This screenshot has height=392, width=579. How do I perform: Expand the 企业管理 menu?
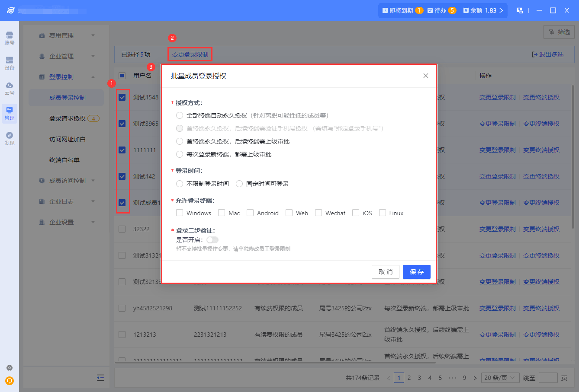click(x=66, y=56)
